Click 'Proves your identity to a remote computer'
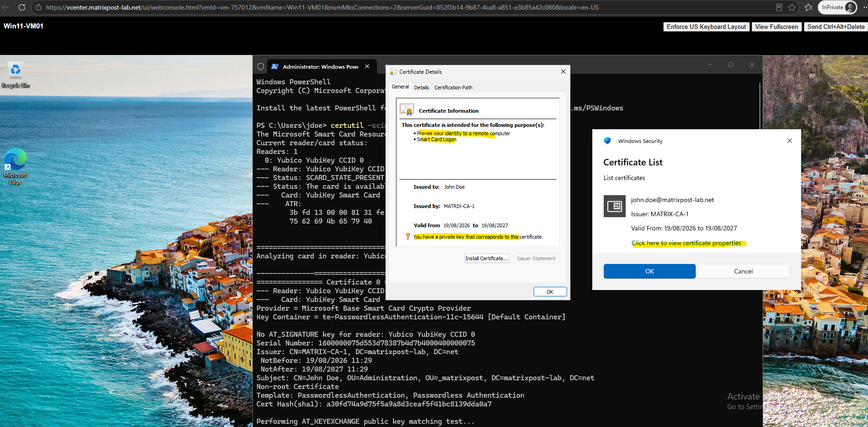The width and height of the screenshot is (868, 427). coord(464,133)
